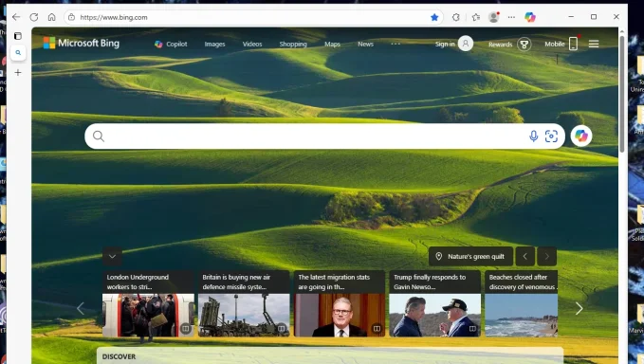
Task: Show next background image arrow
Action: (x=546, y=257)
